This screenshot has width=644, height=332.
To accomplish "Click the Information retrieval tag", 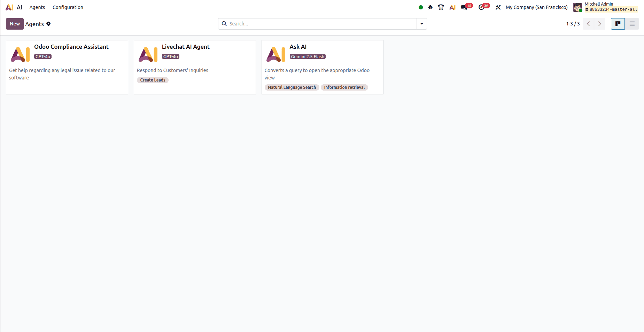I will pyautogui.click(x=344, y=87).
